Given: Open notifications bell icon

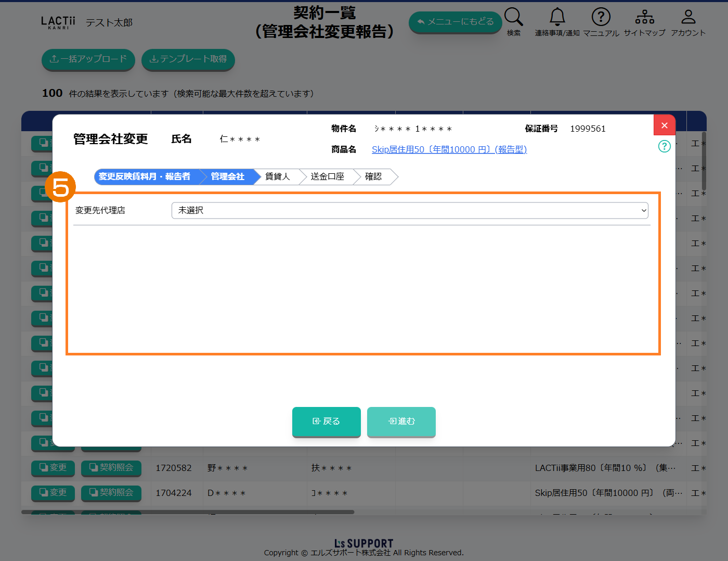Looking at the screenshot, I should pos(557,17).
